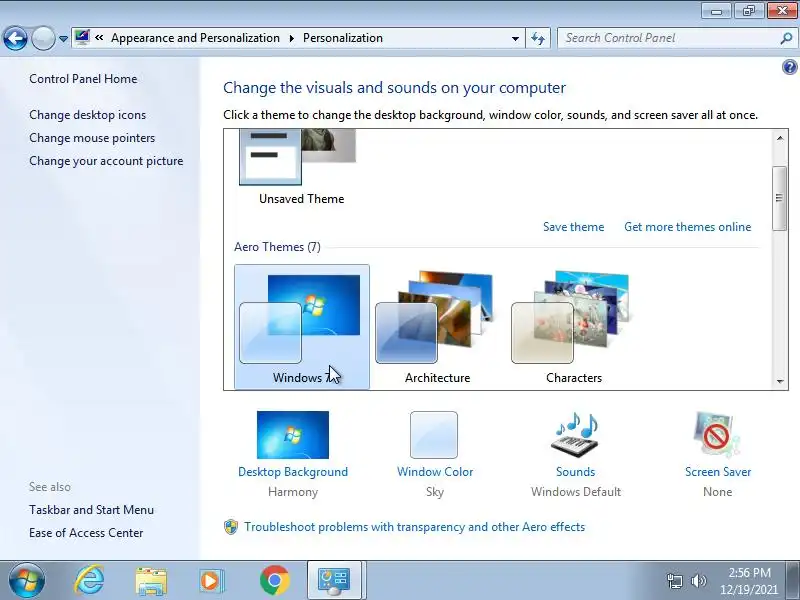Click Appearance and Personalization breadcrumb
This screenshot has height=600, width=800.
pyautogui.click(x=195, y=38)
